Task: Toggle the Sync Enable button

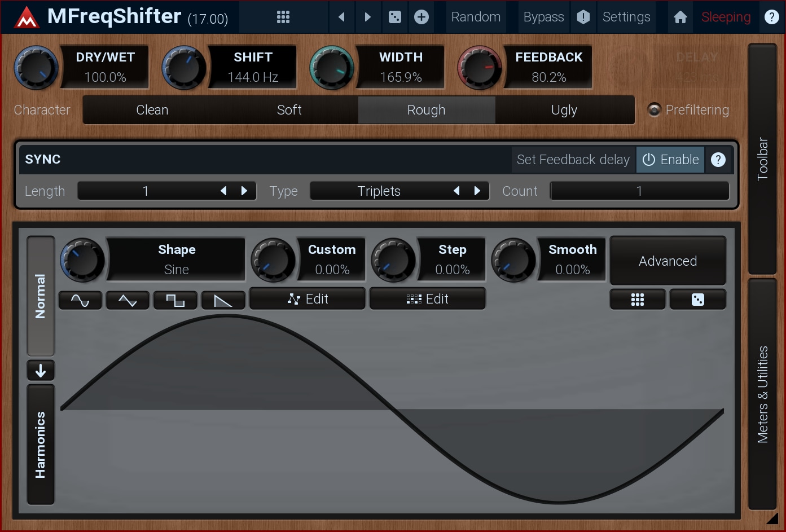Action: point(670,160)
